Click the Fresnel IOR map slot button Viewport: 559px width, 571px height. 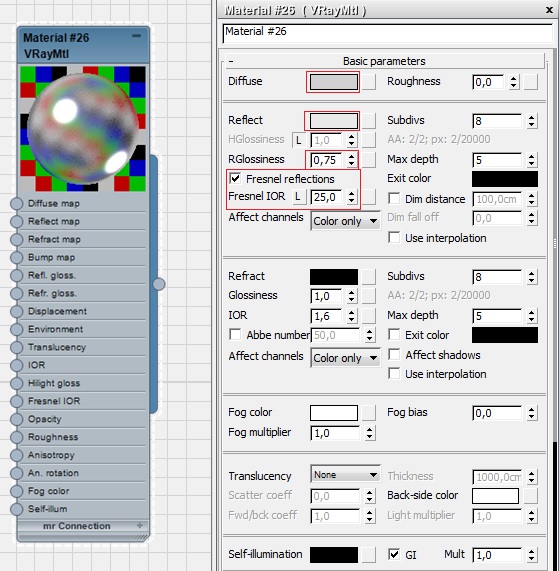tap(369, 197)
